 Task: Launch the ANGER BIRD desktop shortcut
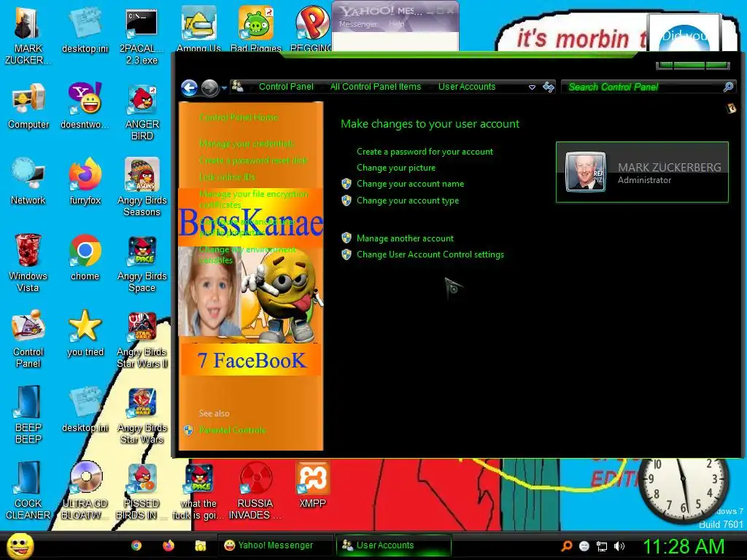(x=142, y=112)
